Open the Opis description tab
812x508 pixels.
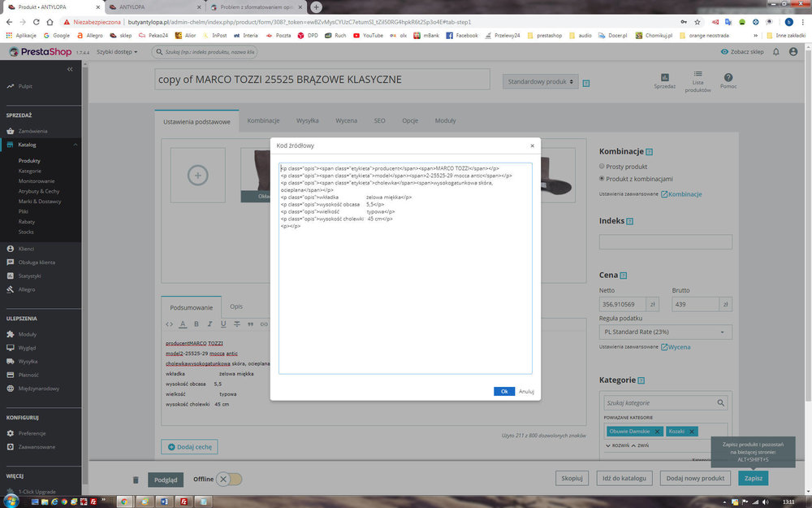pyautogui.click(x=236, y=306)
